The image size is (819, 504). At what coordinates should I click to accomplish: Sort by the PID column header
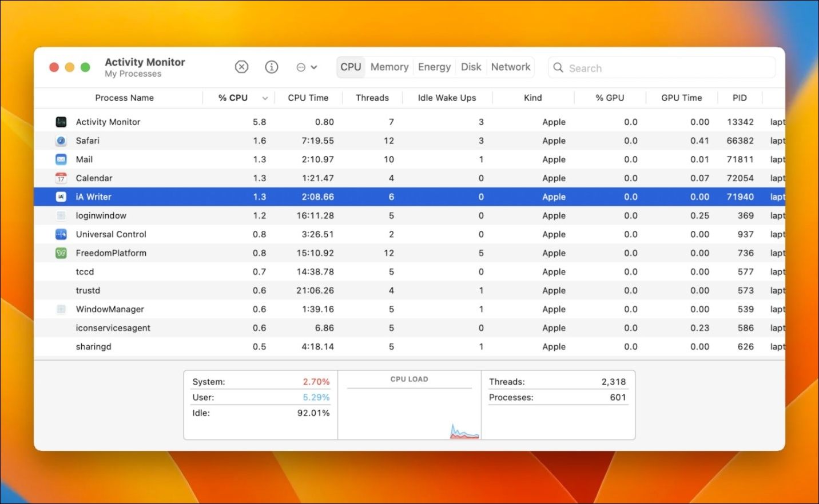pos(740,98)
